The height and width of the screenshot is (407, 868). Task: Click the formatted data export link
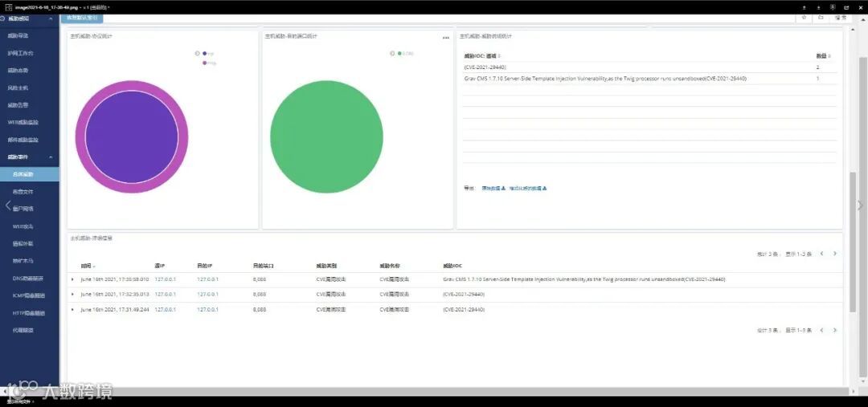[526, 189]
